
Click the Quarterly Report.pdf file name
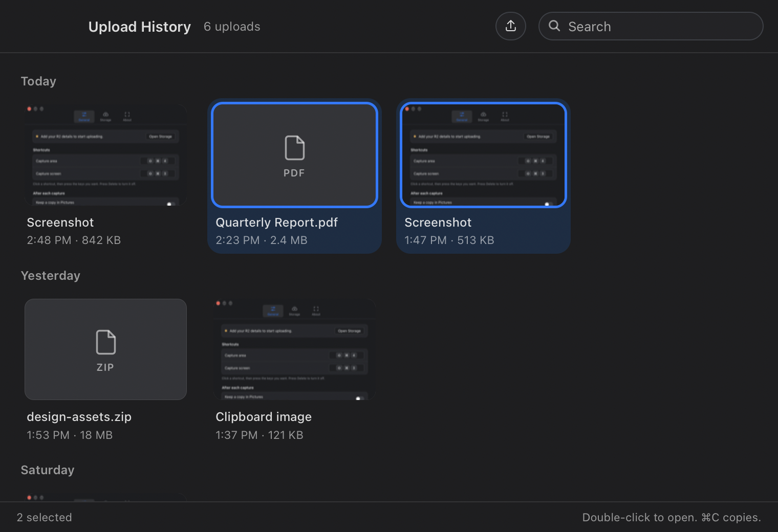pyautogui.click(x=277, y=223)
